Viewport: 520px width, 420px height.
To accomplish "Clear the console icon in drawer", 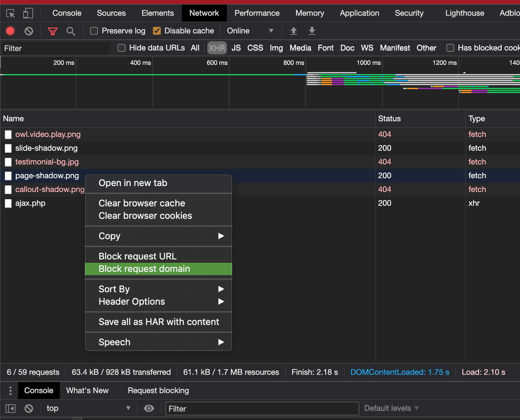I will [x=29, y=409].
